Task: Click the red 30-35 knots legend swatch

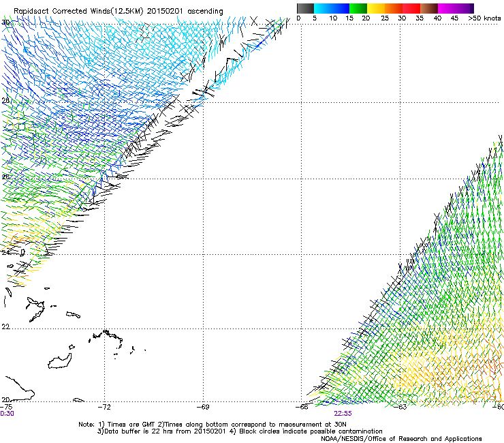Action: pyautogui.click(x=411, y=8)
